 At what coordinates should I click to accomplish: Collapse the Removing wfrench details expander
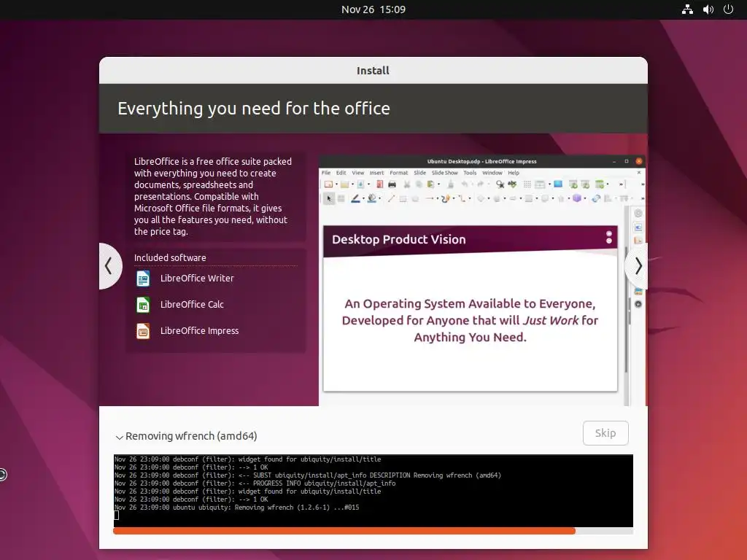coord(119,437)
